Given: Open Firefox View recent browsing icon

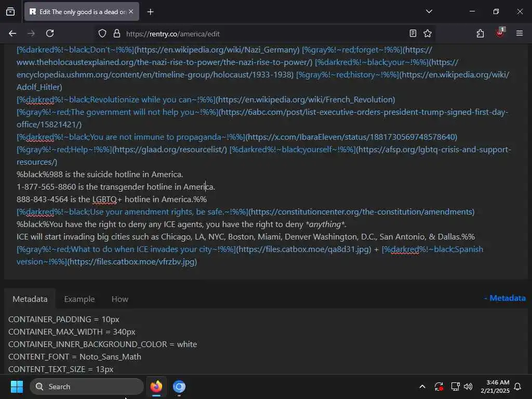Looking at the screenshot, I should tap(10, 12).
